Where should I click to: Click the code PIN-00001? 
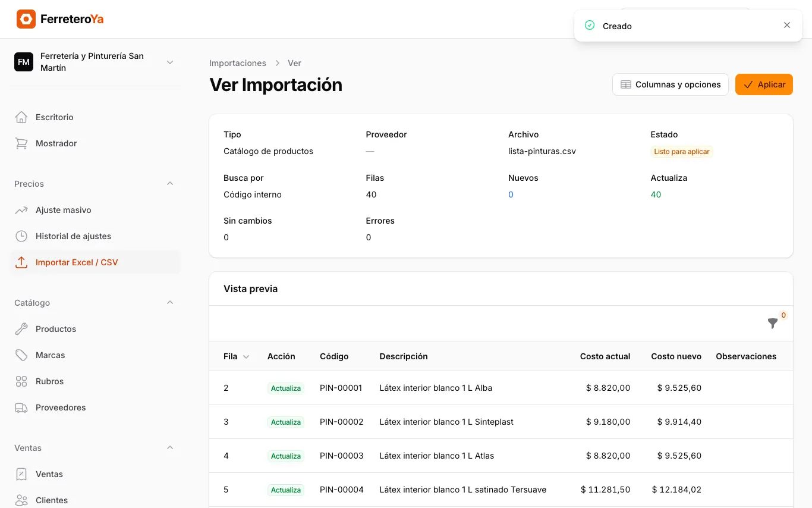pyautogui.click(x=341, y=388)
